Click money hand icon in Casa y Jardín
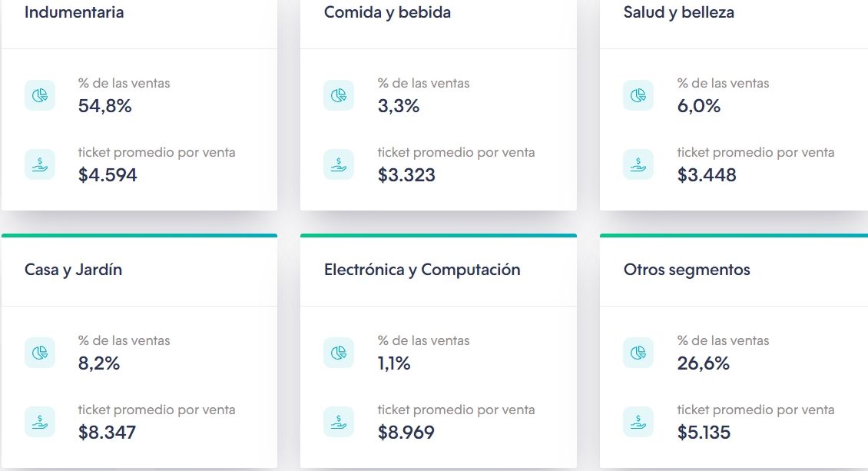Viewport: 868px width, 471px height. pyautogui.click(x=40, y=422)
